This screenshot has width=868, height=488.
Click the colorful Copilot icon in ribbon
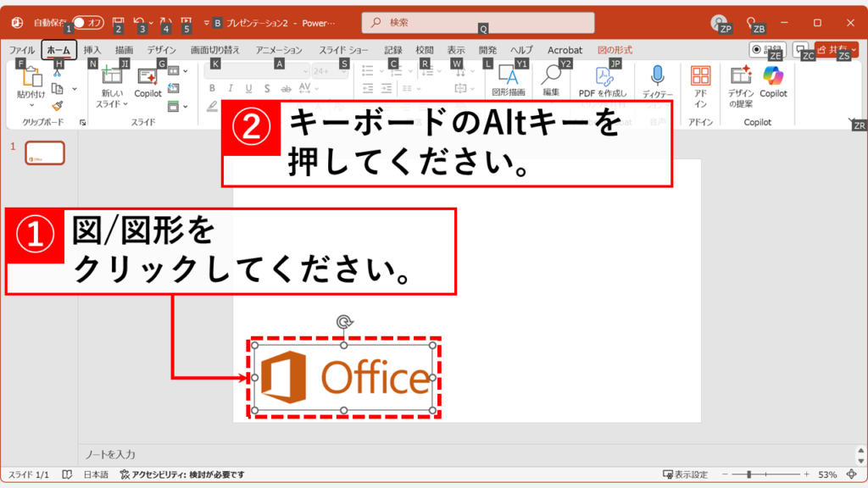tap(773, 75)
